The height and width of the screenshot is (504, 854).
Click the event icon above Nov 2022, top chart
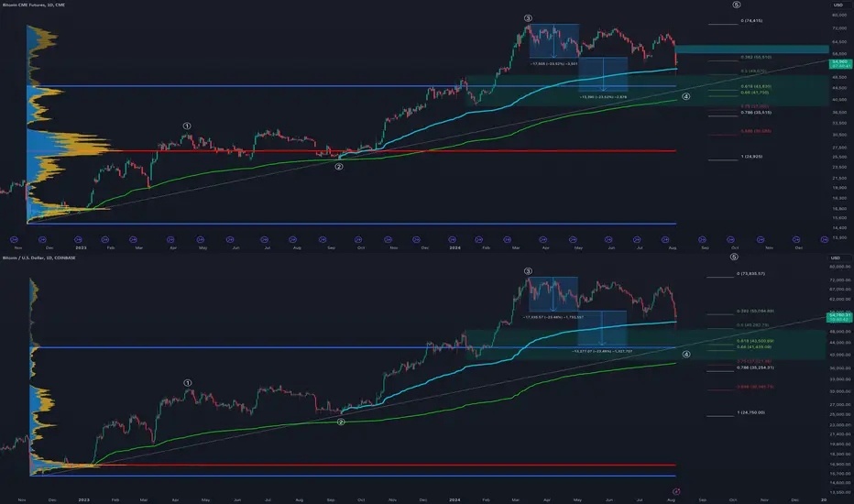pos(15,239)
